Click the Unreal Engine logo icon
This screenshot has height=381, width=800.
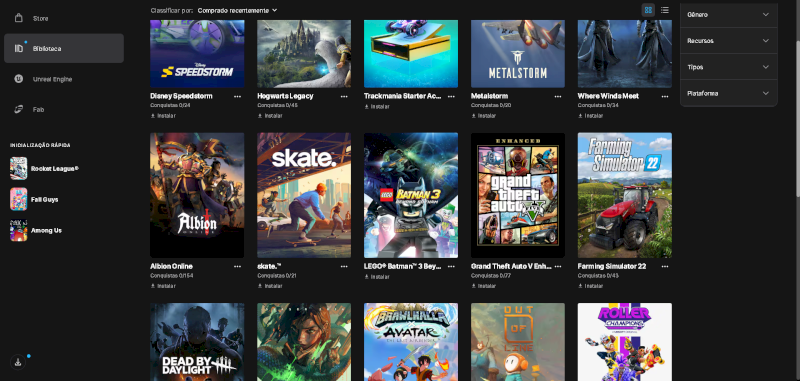pyautogui.click(x=19, y=79)
